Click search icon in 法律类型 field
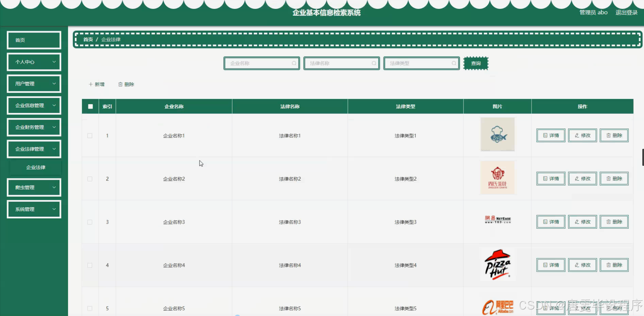 pyautogui.click(x=454, y=63)
